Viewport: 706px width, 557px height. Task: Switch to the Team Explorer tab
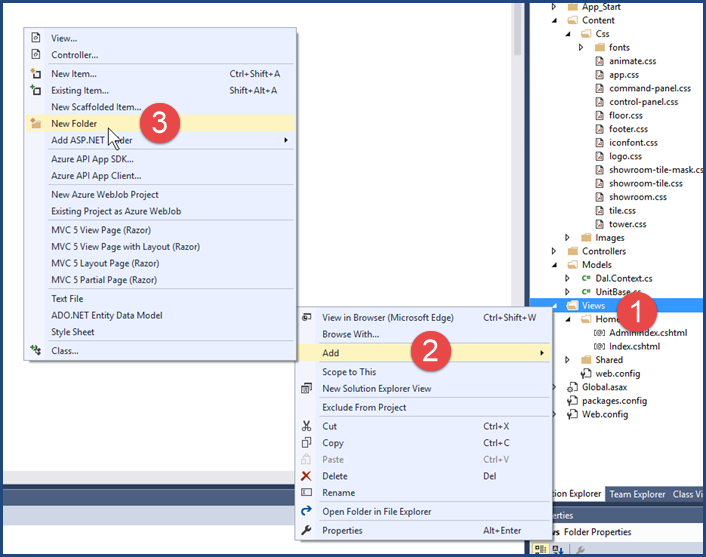click(638, 494)
